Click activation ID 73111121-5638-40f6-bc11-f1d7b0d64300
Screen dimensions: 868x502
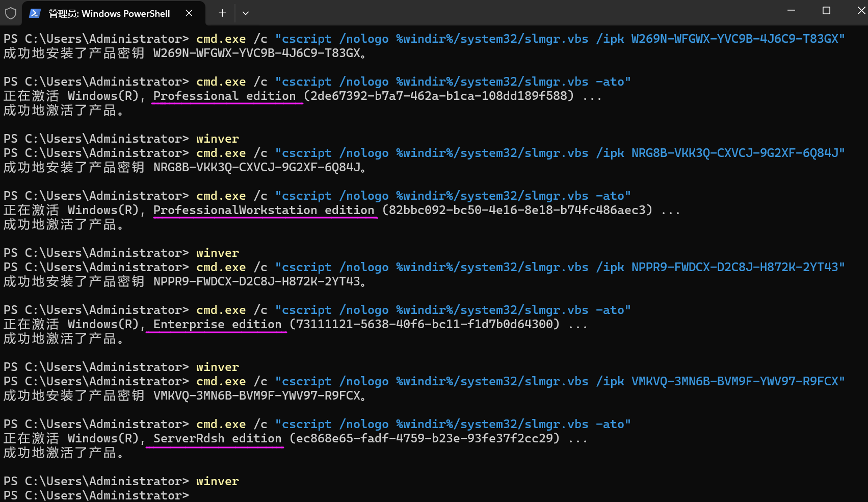[424, 324]
